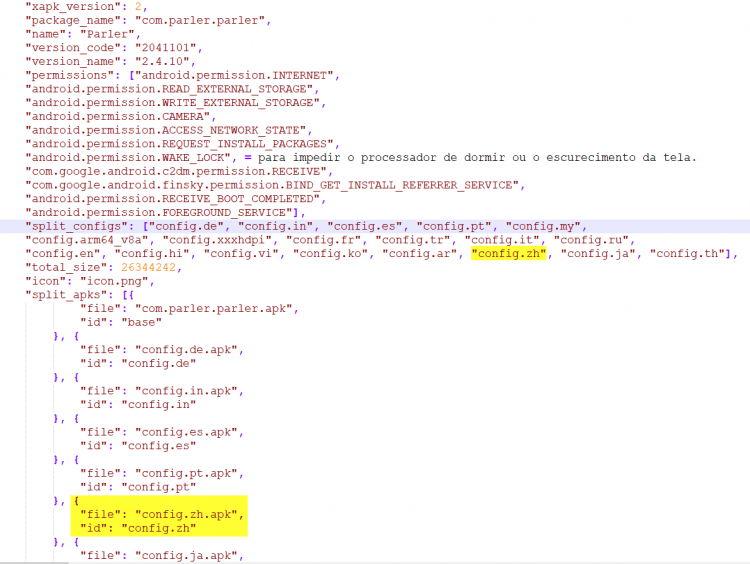The width and height of the screenshot is (750, 564).
Task: Click the "permissions" key
Action: click(x=70, y=76)
